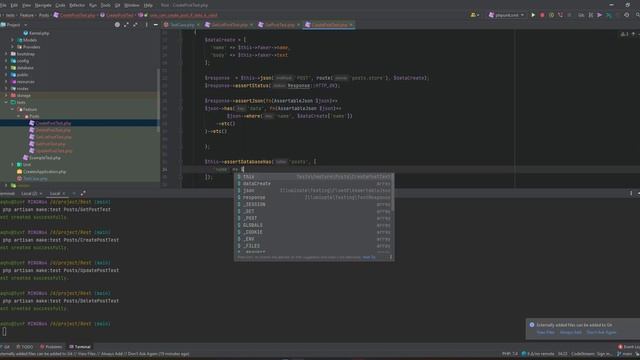
Task: Click the PHP file icon in the CreatePostTest.php breadcrumb
Action: pyautogui.click(x=56, y=15)
